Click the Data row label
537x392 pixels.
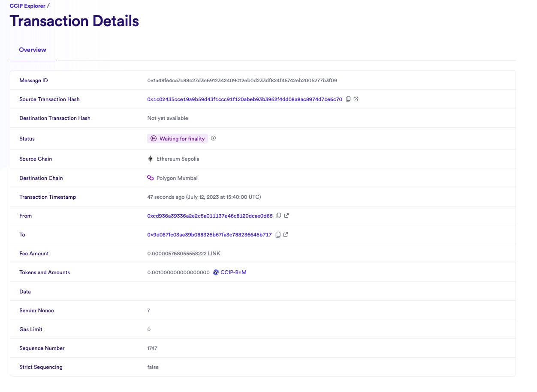[25, 292]
